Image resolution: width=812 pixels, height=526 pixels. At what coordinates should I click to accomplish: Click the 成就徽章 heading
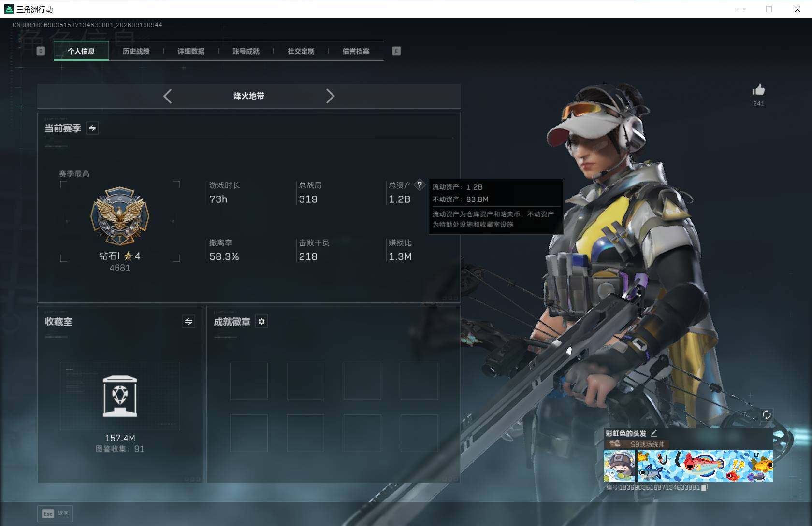click(x=232, y=322)
